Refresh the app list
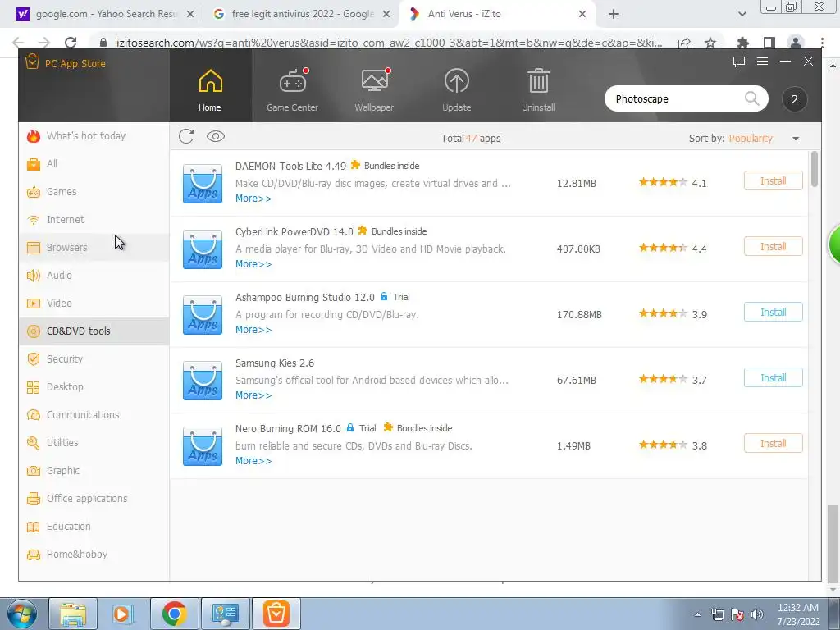This screenshot has height=630, width=840. click(x=186, y=137)
